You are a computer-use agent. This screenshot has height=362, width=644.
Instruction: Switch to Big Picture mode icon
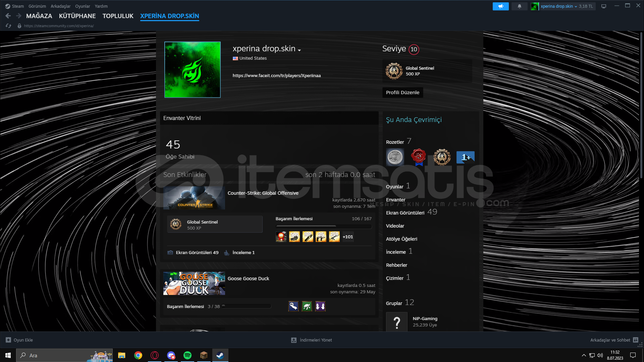pyautogui.click(x=604, y=6)
